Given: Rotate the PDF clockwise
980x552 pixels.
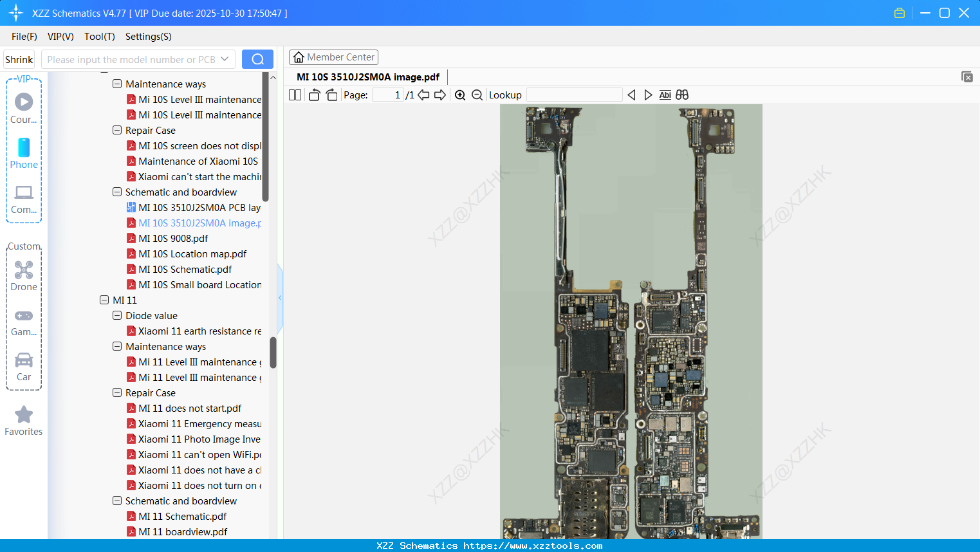Looking at the screenshot, I should [331, 95].
